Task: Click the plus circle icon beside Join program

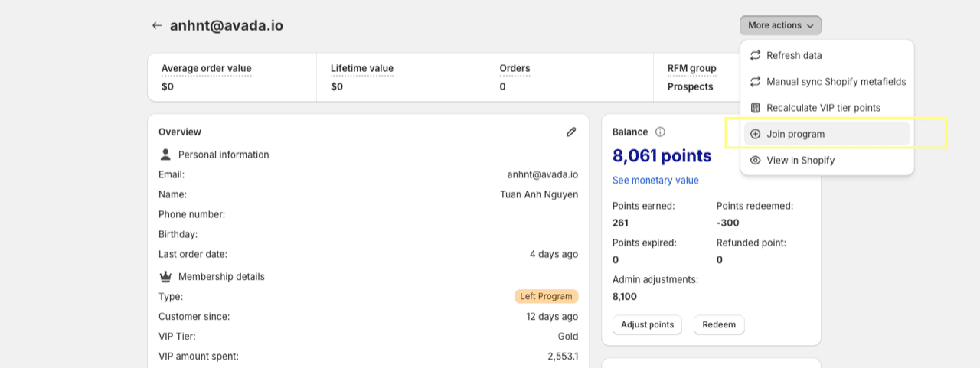Action: (x=756, y=134)
